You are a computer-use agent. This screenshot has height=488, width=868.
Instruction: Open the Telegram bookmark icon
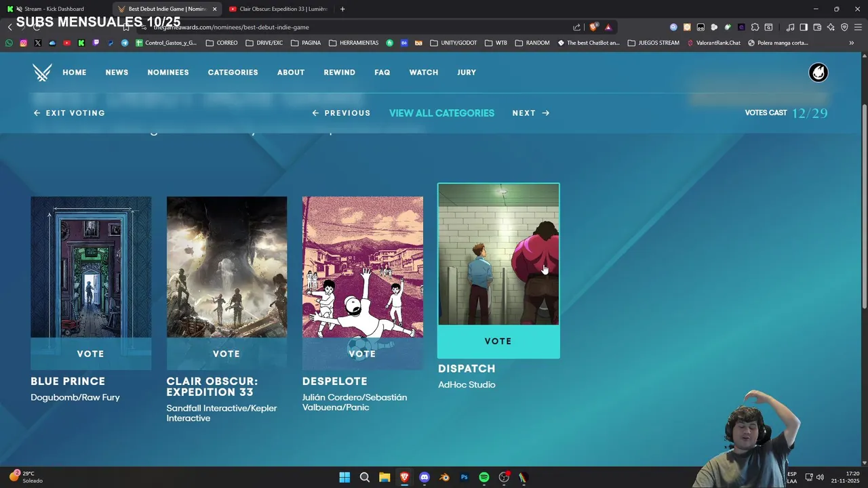click(x=125, y=43)
